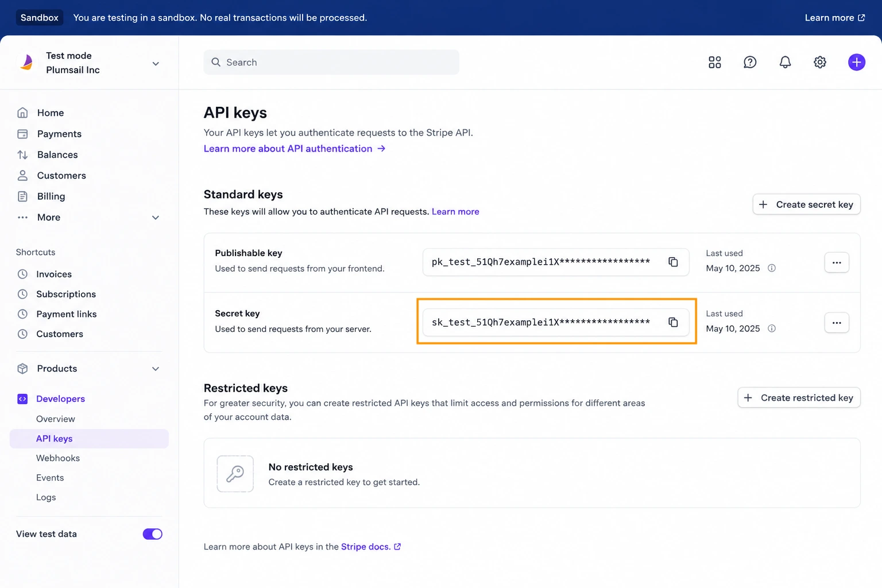Click Create secret key button

806,204
